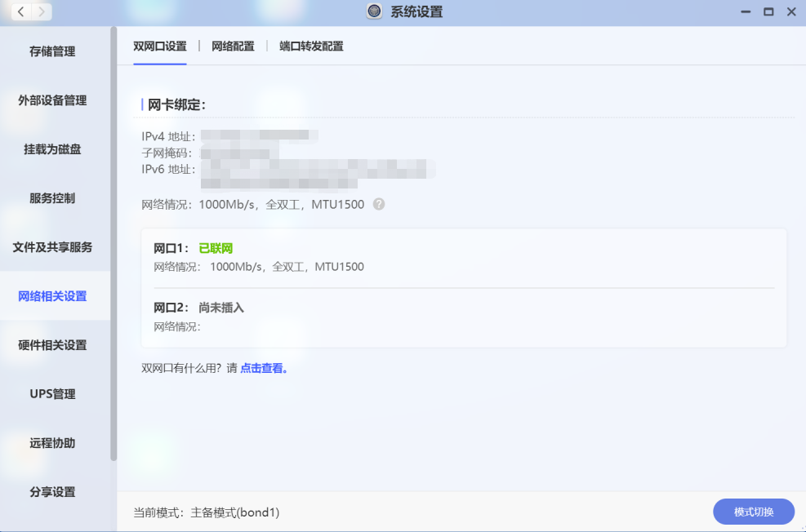Click the 网口2 尚未插入 status text
The image size is (806, 532).
click(x=221, y=308)
